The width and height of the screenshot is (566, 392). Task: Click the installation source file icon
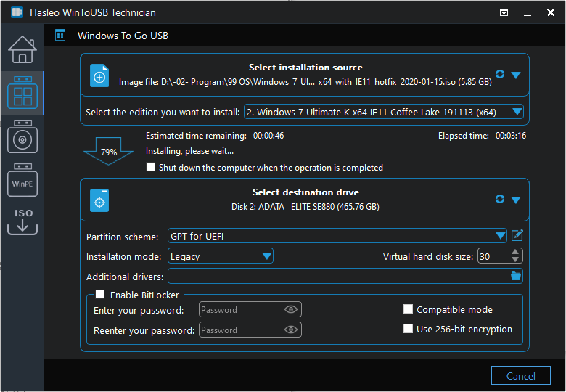99,75
